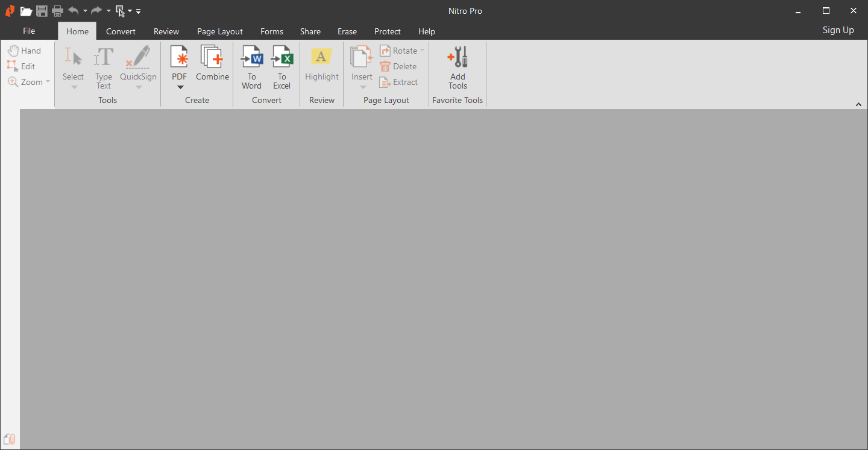Screen dimensions: 868x450
Task: Open the File menu
Action: [29, 31]
